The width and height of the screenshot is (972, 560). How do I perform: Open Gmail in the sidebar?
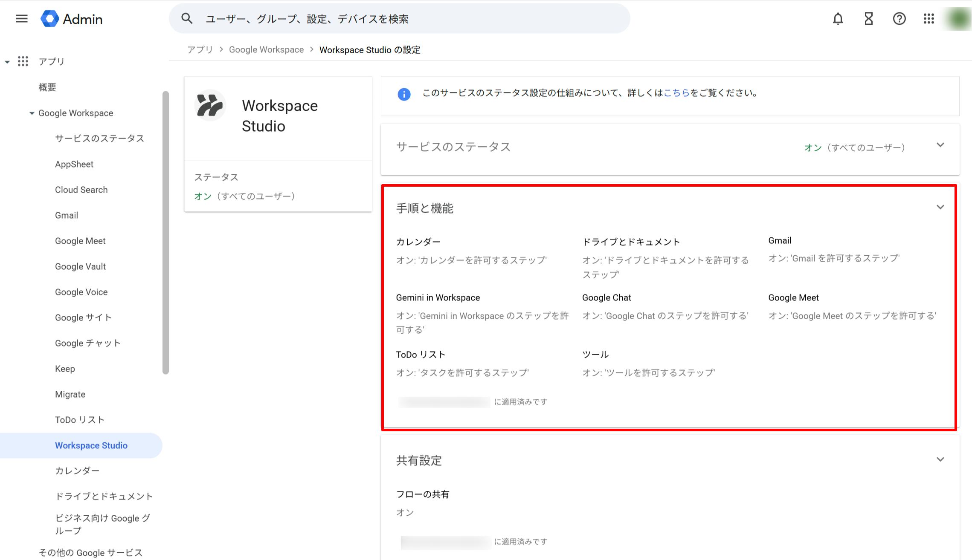(x=67, y=215)
